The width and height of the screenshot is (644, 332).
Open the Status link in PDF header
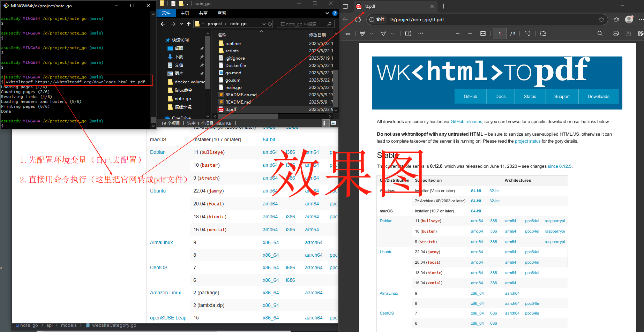pos(530,97)
